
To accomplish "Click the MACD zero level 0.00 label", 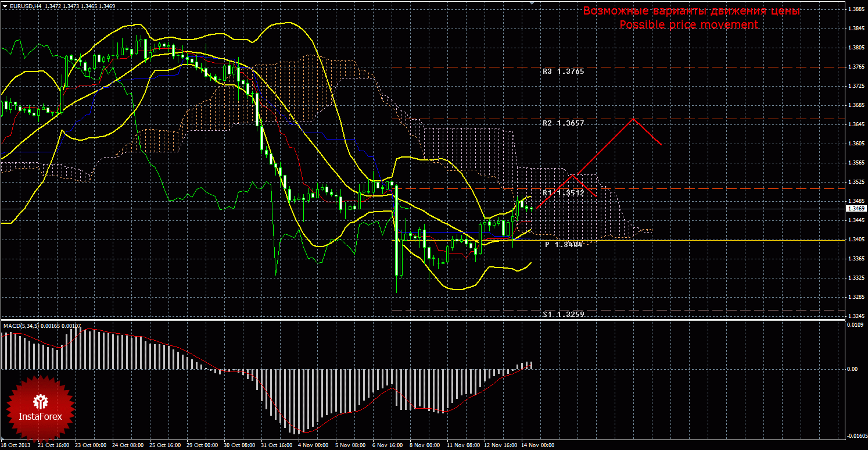I will [854, 369].
